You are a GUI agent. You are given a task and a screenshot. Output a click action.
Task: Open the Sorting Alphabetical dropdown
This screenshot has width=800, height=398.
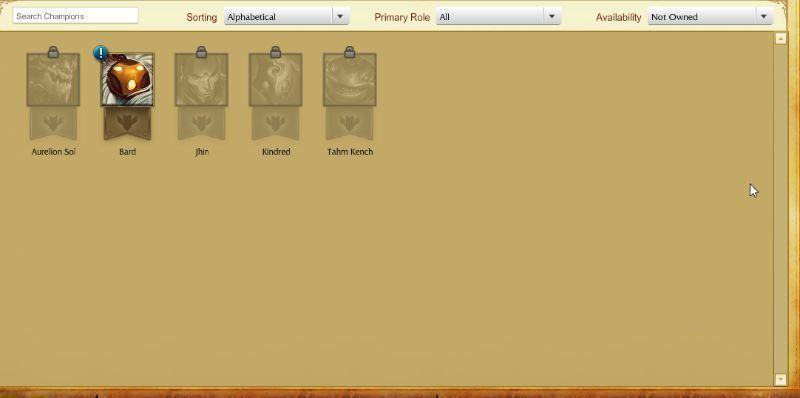click(286, 16)
